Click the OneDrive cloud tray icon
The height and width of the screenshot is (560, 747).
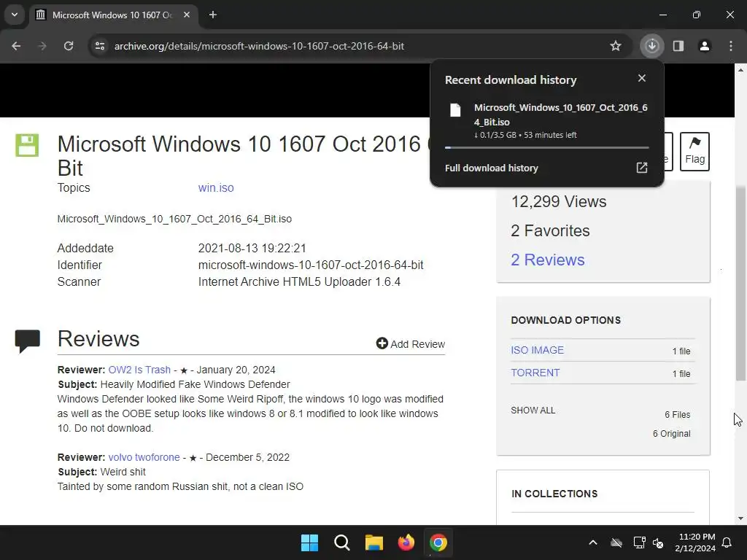pyautogui.click(x=616, y=542)
